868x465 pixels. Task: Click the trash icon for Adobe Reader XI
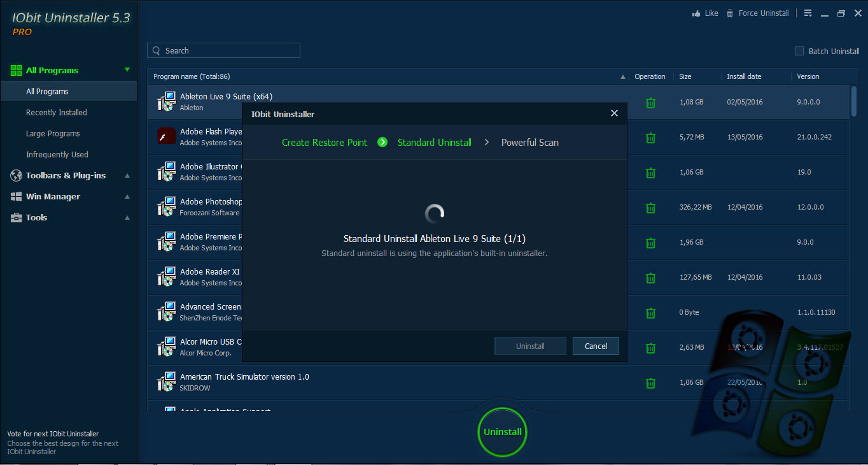(650, 278)
